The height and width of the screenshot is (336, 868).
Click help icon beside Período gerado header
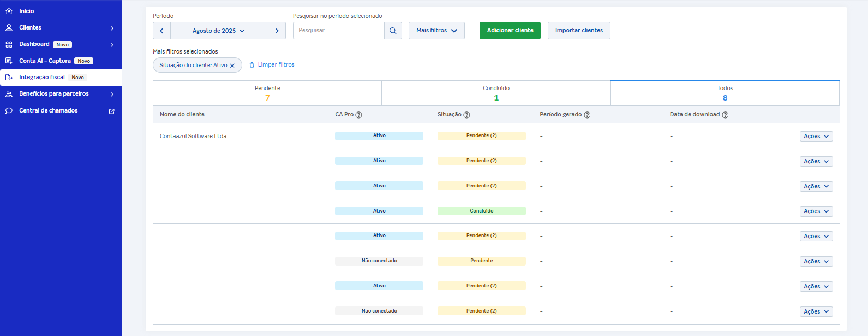pyautogui.click(x=587, y=115)
